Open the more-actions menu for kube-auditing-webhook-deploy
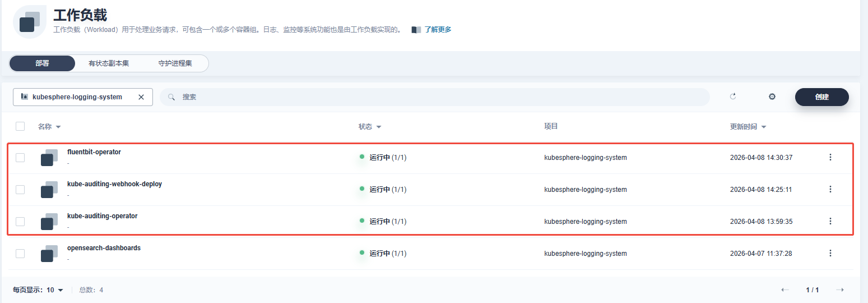The image size is (868, 303). click(830, 190)
